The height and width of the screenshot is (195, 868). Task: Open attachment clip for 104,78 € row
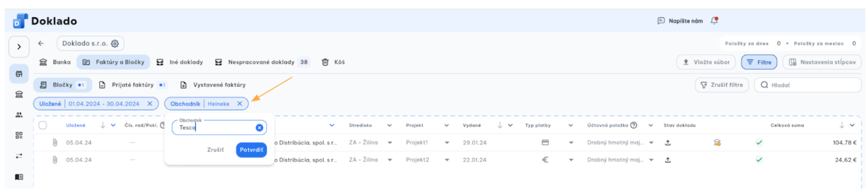[x=55, y=142]
